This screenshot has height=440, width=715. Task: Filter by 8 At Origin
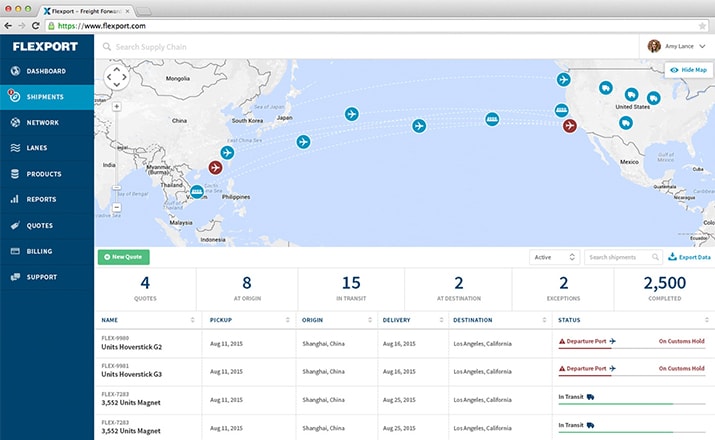tap(247, 289)
